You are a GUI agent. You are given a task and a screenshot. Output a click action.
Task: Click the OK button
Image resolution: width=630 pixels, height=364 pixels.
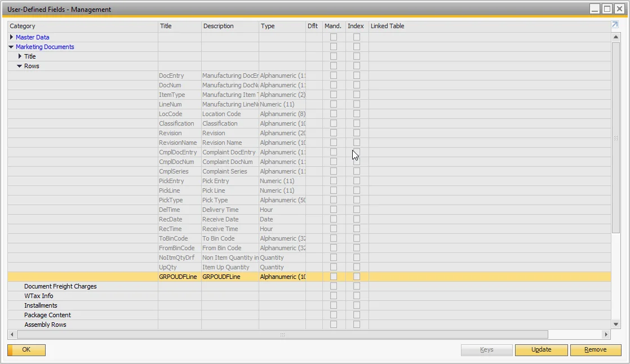(x=26, y=350)
